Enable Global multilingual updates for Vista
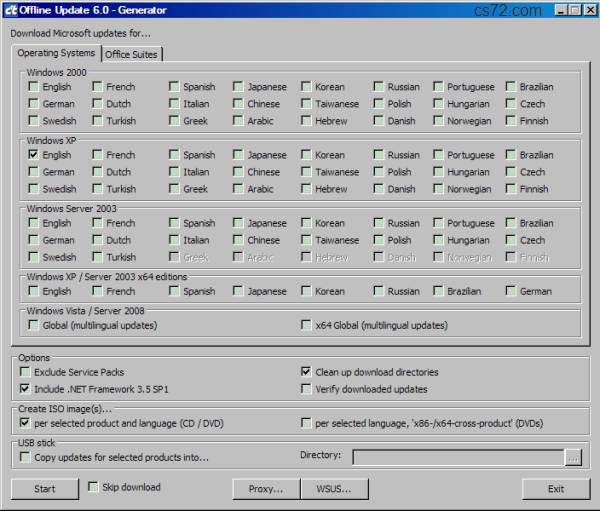This screenshot has height=511, width=600. coord(34,325)
